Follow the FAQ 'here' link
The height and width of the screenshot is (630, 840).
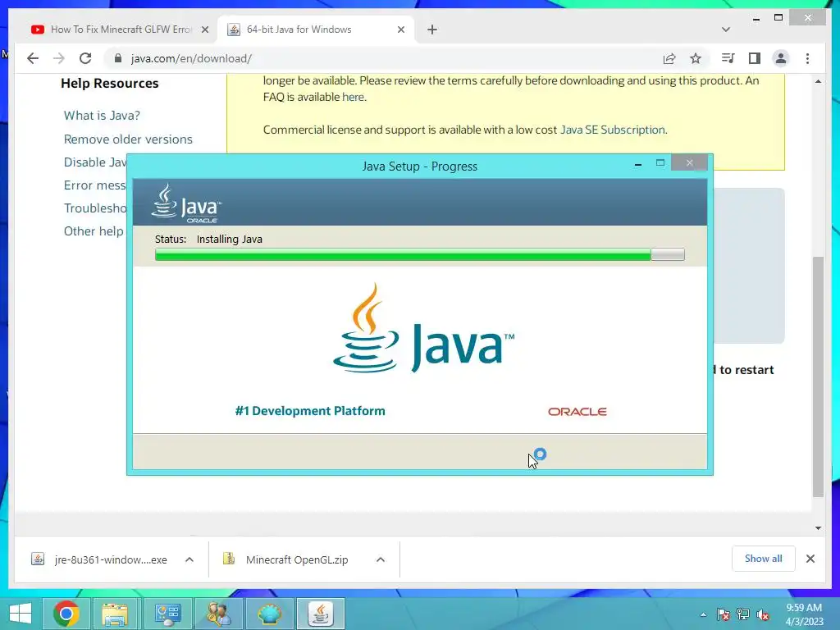point(353,97)
